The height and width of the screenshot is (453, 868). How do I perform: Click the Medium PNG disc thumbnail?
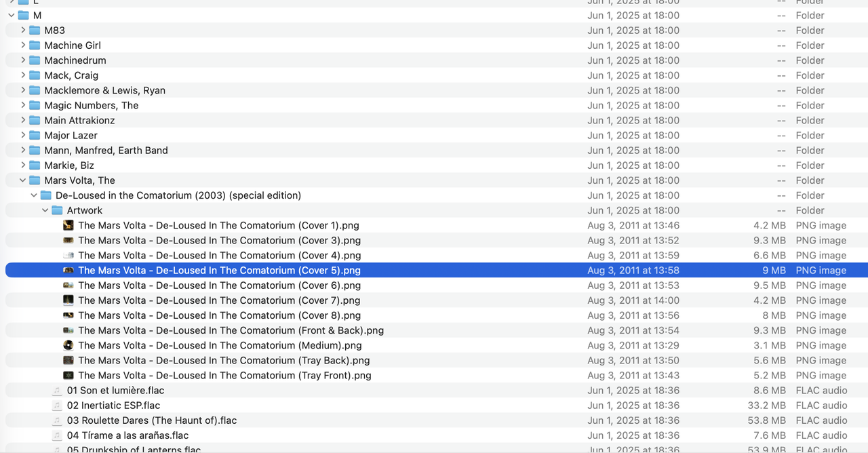[68, 345]
